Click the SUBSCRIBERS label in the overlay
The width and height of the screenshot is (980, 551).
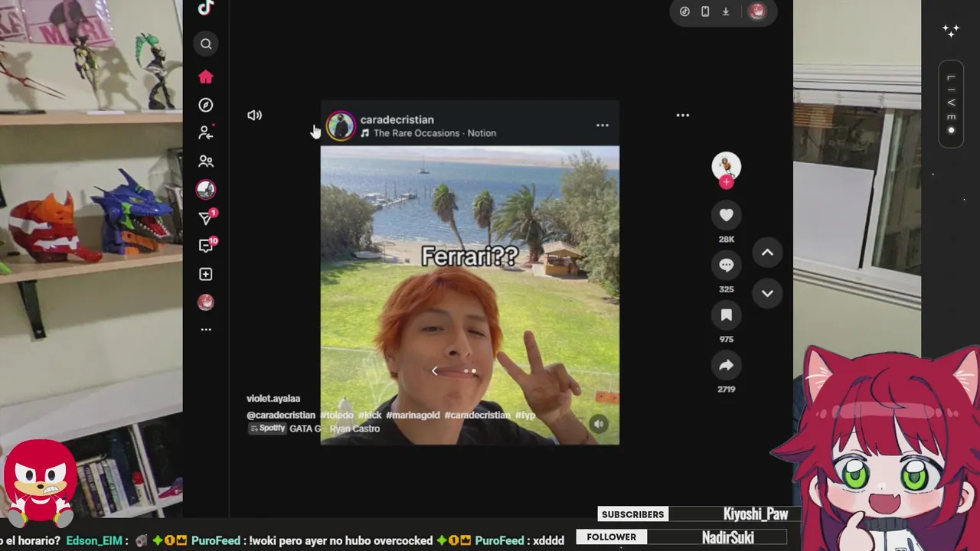point(632,514)
